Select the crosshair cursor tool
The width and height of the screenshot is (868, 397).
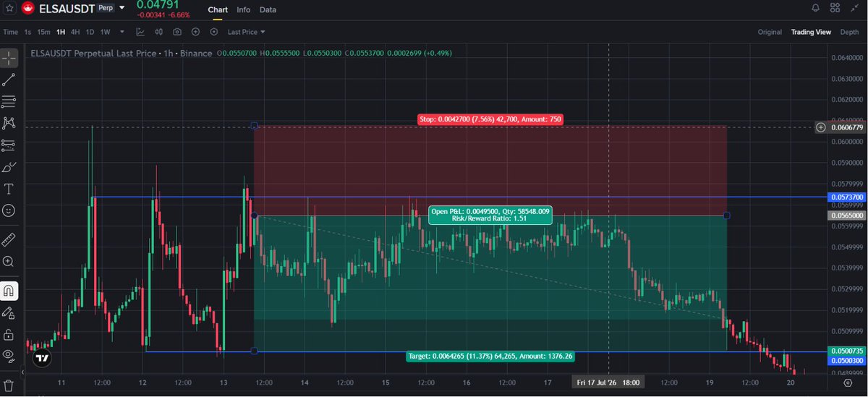pos(9,59)
